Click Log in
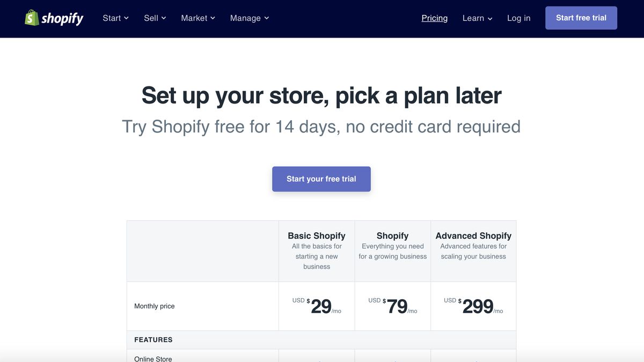Screen dimensions: 644x362 [518, 18]
